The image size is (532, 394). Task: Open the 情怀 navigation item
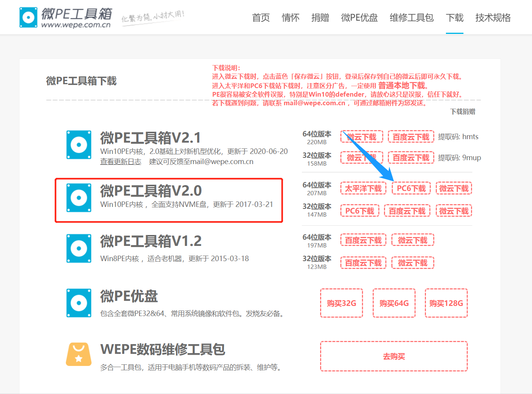pyautogui.click(x=291, y=18)
